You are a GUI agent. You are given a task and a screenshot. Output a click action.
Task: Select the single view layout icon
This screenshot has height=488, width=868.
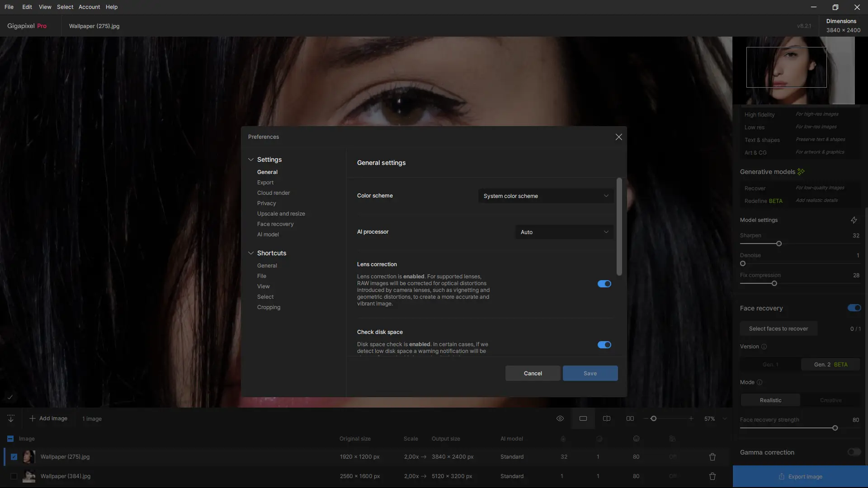click(x=583, y=418)
